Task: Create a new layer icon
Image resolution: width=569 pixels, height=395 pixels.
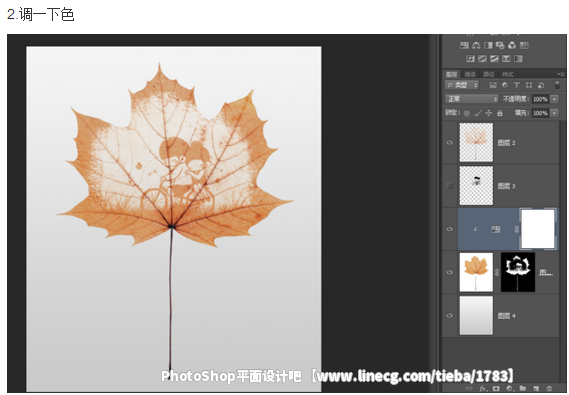Action: pos(536,388)
